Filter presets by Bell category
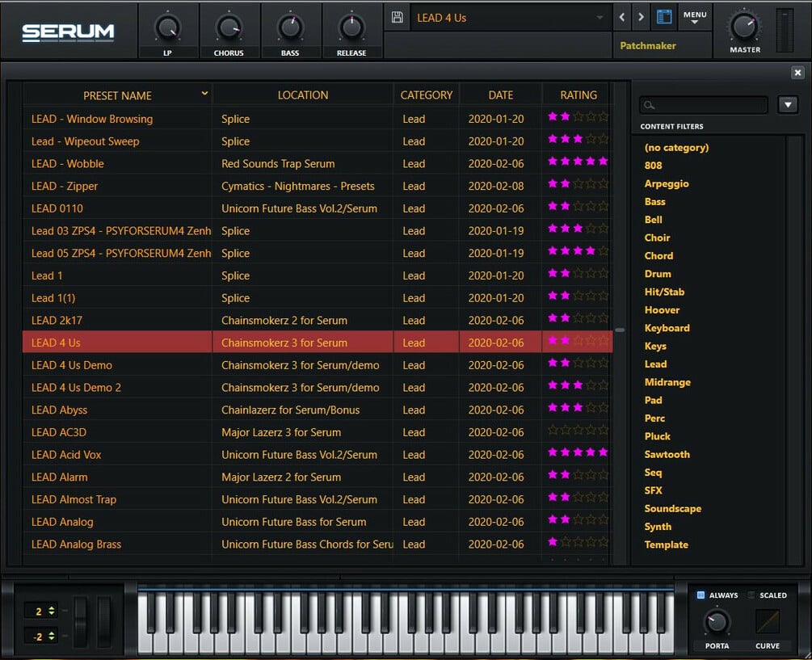The width and height of the screenshot is (812, 660). point(653,220)
